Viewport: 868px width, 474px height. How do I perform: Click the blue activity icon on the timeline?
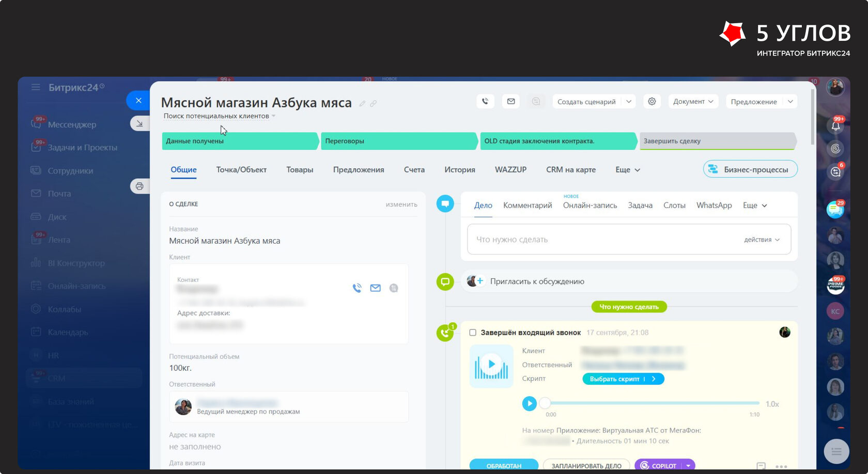point(445,204)
